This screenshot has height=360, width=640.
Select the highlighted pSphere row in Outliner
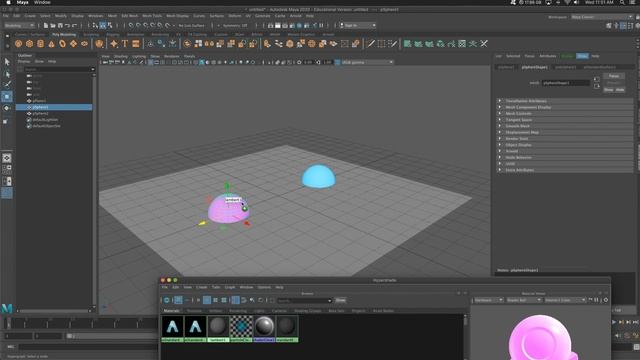(54, 107)
